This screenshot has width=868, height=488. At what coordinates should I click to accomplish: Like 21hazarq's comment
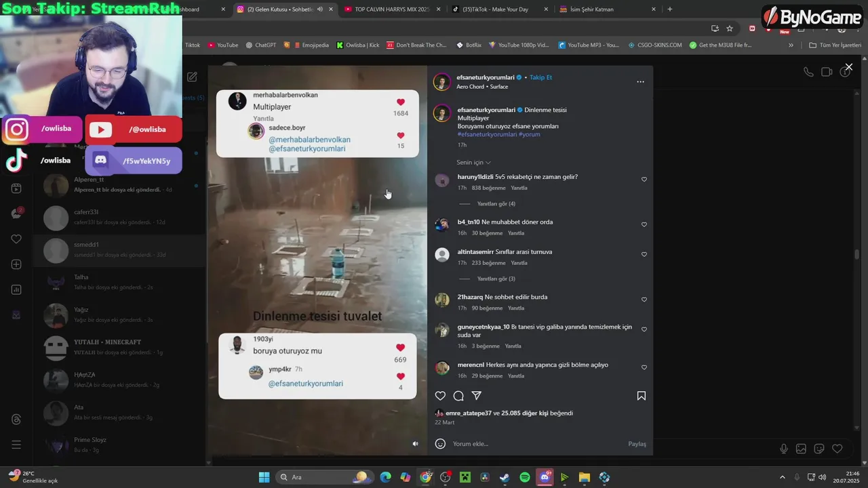pyautogui.click(x=644, y=300)
